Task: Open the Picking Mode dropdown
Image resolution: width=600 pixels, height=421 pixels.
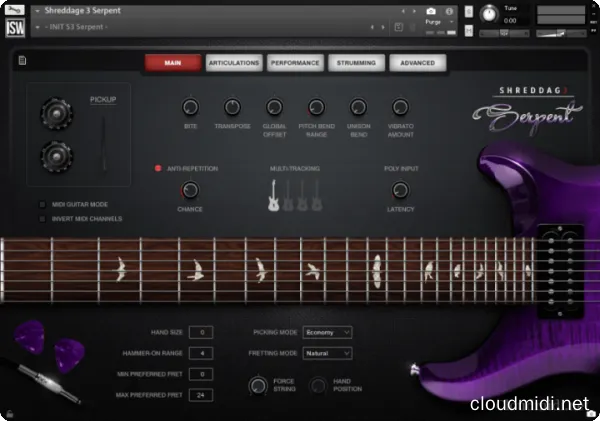Action: tap(327, 331)
